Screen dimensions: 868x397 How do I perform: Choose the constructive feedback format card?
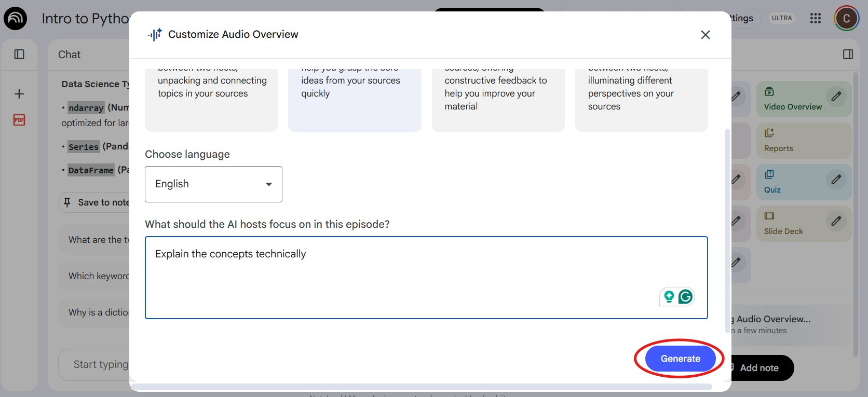498,100
